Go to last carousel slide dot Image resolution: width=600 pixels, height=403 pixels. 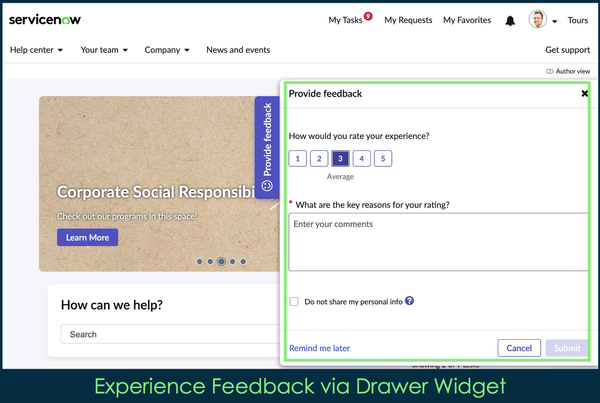click(243, 261)
